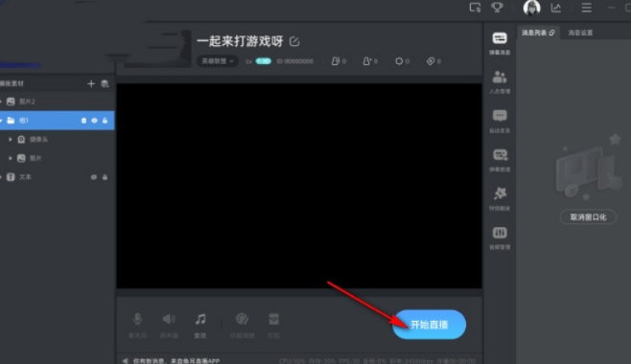Switch to the 消息设置 tab
This screenshot has height=364, width=631.
pyautogui.click(x=580, y=33)
